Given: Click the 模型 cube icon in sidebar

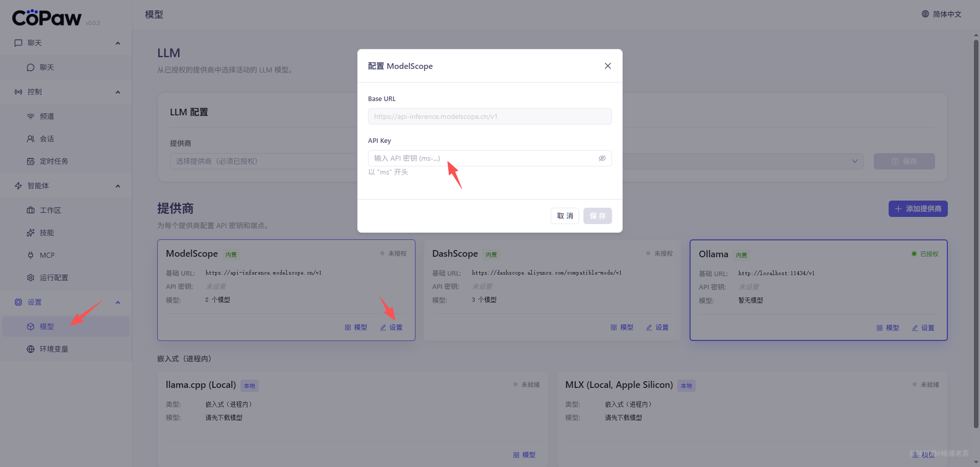Looking at the screenshot, I should click(x=31, y=327).
